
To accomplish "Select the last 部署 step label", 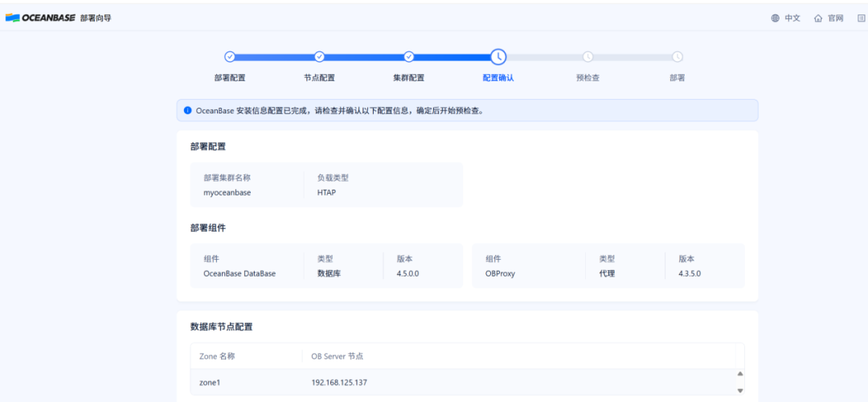I will [677, 78].
